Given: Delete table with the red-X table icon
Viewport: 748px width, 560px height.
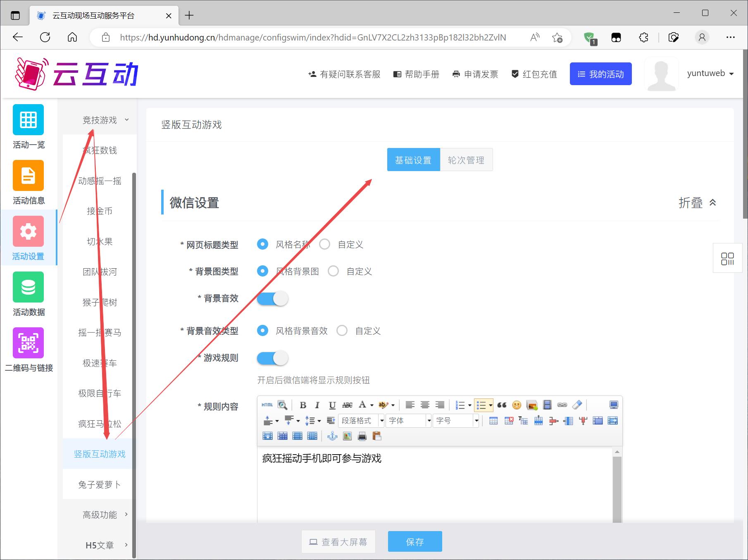Looking at the screenshot, I should coord(509,421).
